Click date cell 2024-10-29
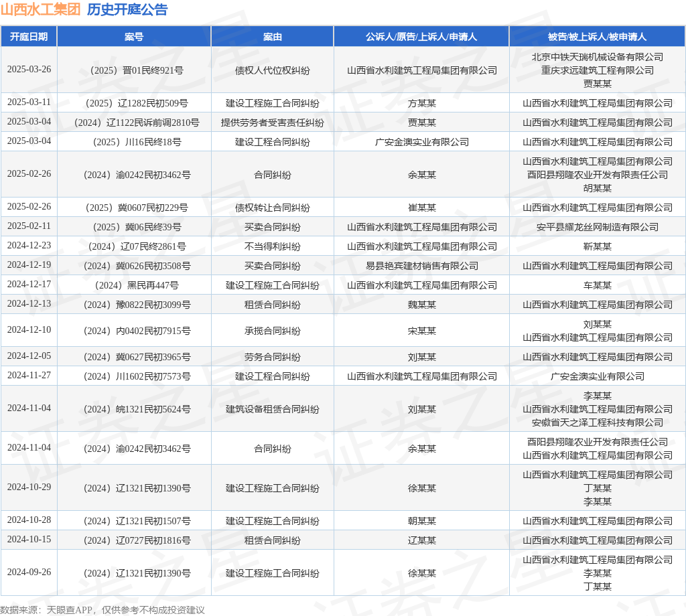The image size is (686, 616). [29, 487]
